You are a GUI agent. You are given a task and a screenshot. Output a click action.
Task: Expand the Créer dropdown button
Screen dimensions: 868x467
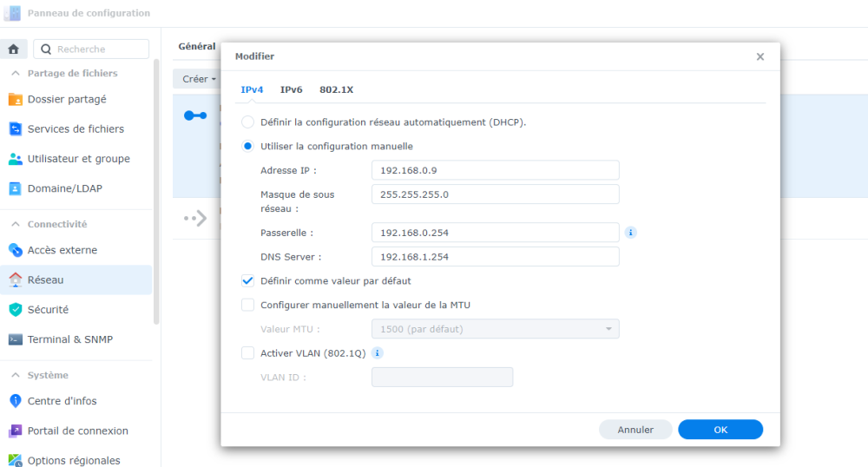199,79
